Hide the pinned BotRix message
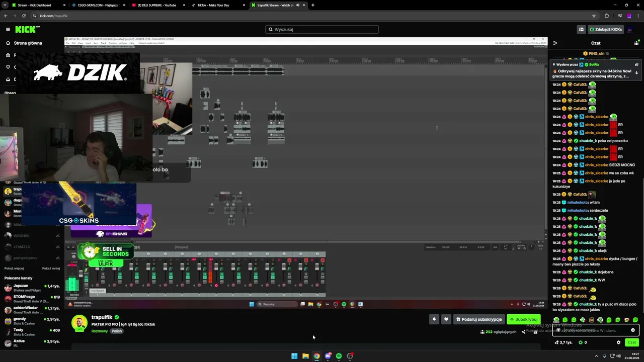The image size is (644, 362). 636,65
